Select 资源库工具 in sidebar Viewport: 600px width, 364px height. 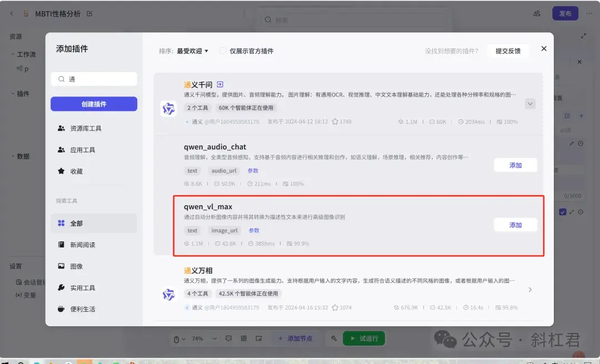pos(94,128)
